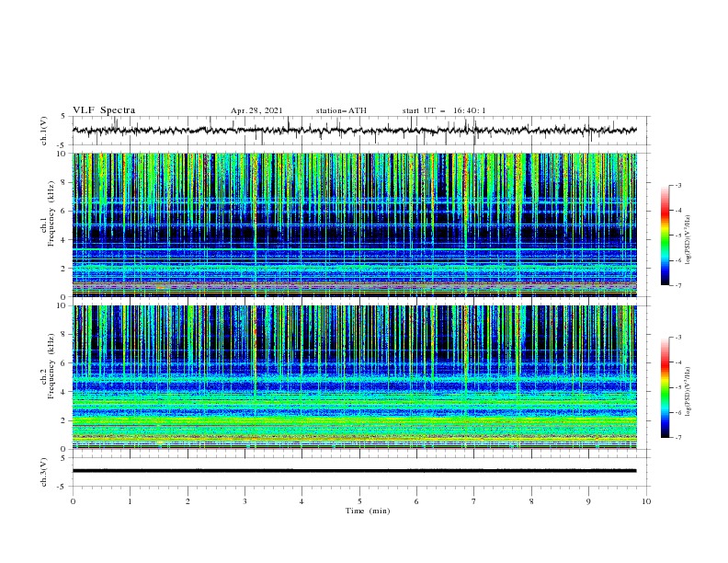Viewport: 728px width, 563px height.
Task: Select the date text "Apr. 28, 2021"
Action: 256,110
